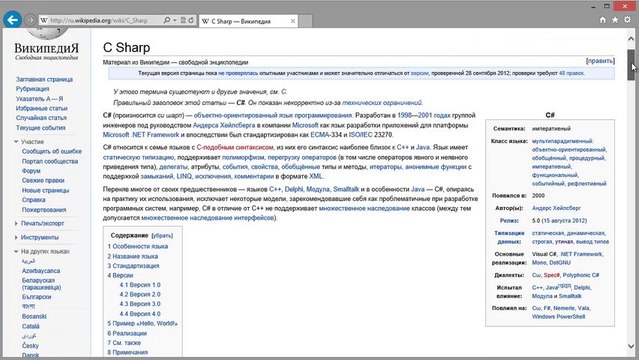Jump to 5 Пример «Hello, World!» section
The image size is (639, 360).
click(x=143, y=323)
